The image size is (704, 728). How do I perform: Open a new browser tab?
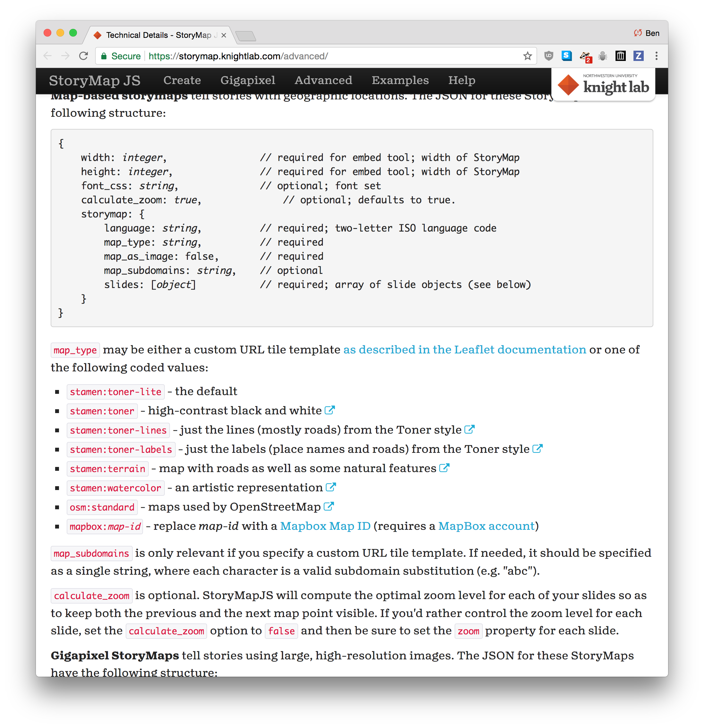pos(246,36)
